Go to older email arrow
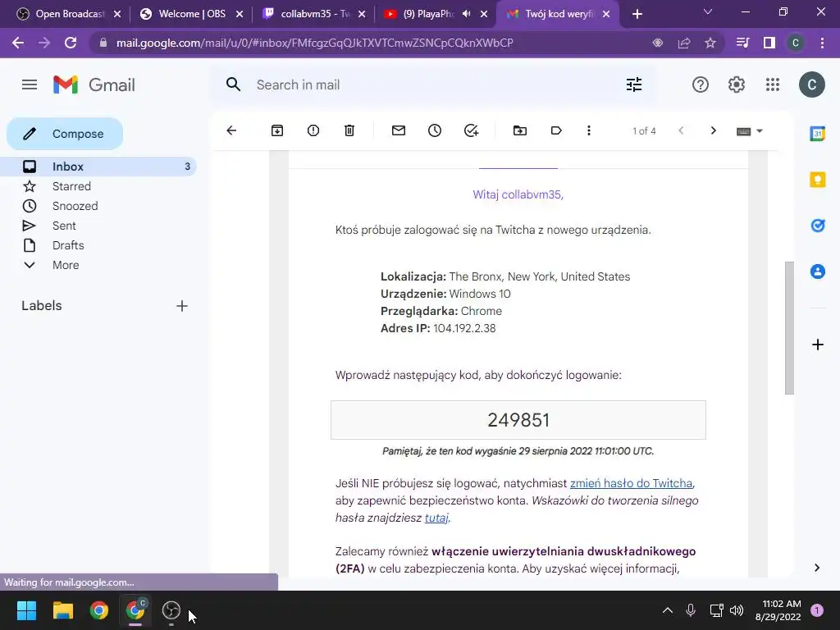The width and height of the screenshot is (840, 630). click(713, 130)
